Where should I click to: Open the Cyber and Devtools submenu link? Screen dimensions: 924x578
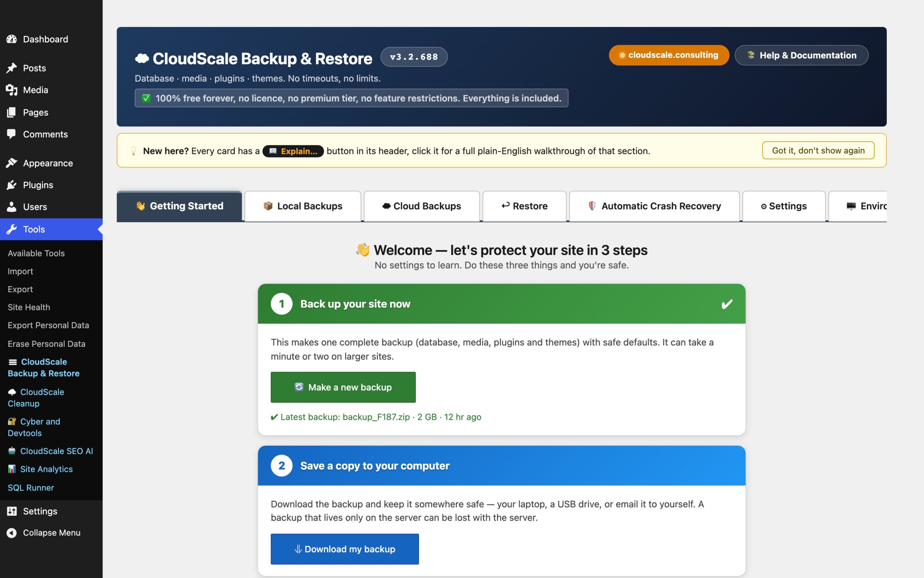point(34,427)
